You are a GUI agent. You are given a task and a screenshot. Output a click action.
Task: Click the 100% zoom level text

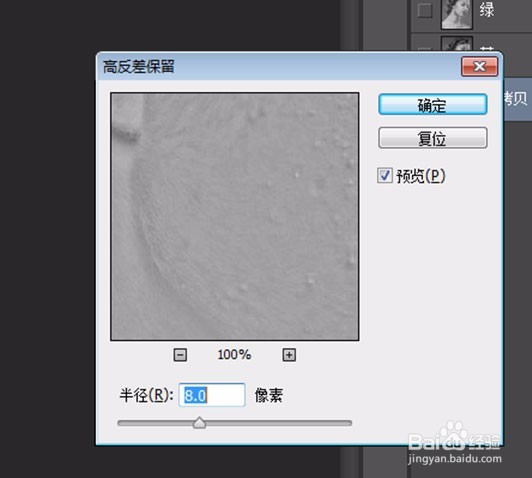[234, 355]
